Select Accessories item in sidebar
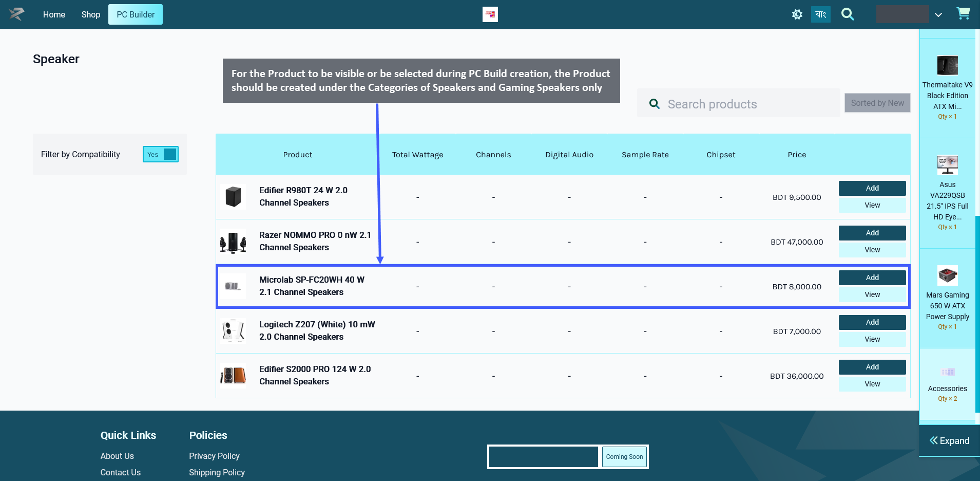This screenshot has height=481, width=980. tap(947, 383)
